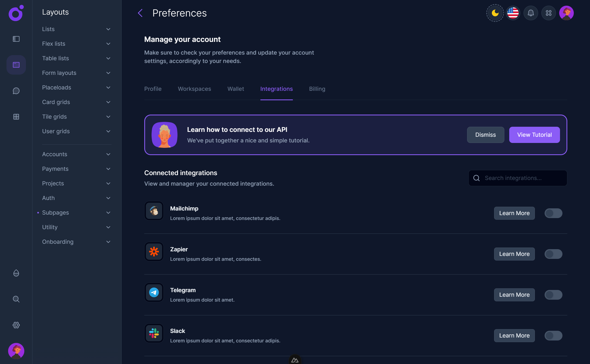This screenshot has width=590, height=364.
Task: Turn on the Zapier integration switch
Action: [x=553, y=254]
